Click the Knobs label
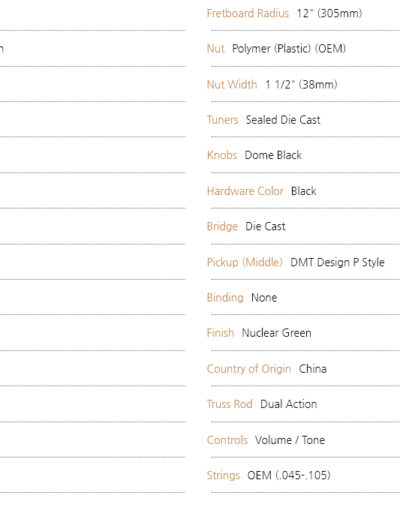400x516 pixels. tap(222, 155)
